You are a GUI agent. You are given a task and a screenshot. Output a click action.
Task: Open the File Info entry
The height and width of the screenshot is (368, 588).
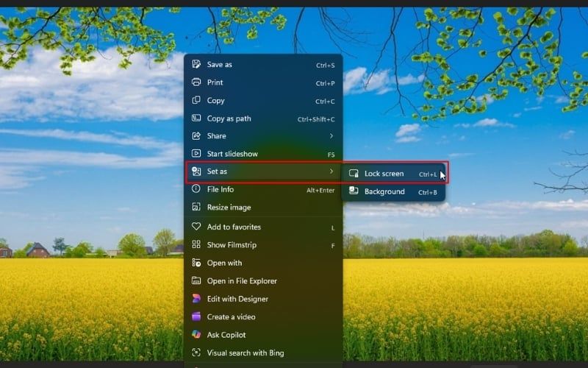pyautogui.click(x=264, y=189)
